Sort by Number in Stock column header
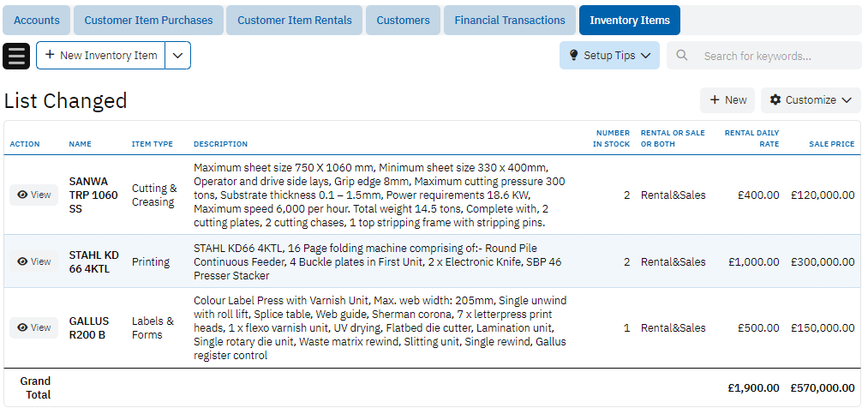The height and width of the screenshot is (414, 868). (612, 139)
